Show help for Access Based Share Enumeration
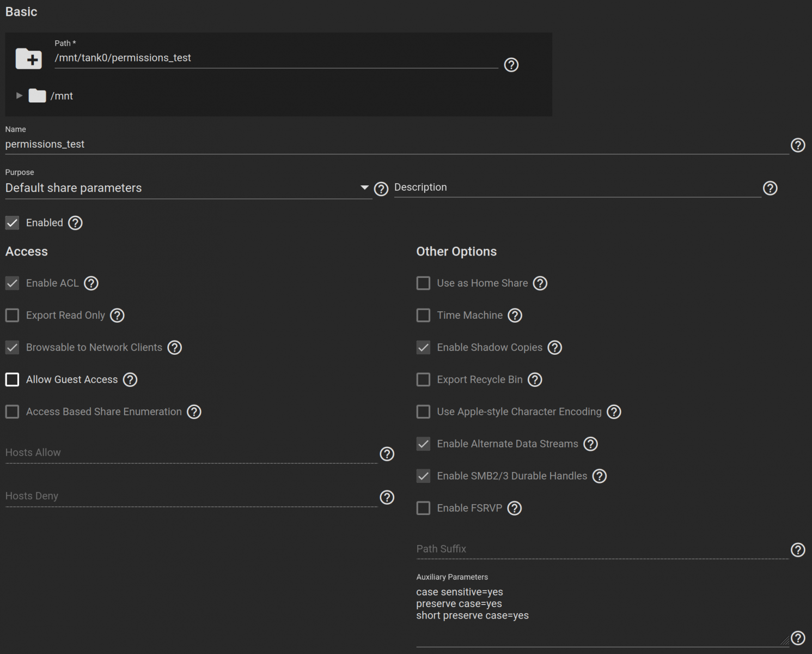The image size is (812, 654). (x=194, y=412)
